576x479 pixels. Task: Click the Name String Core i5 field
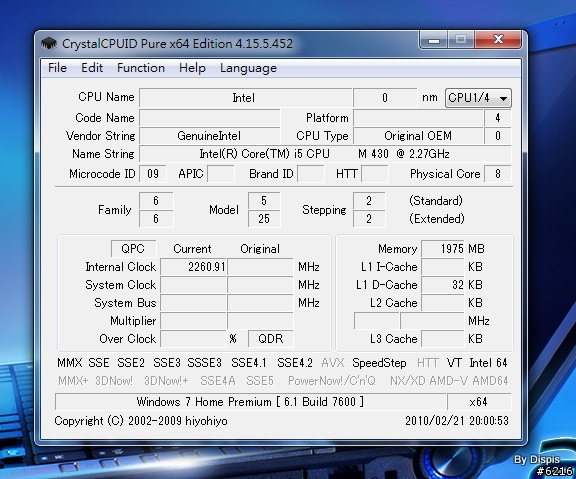(x=325, y=154)
